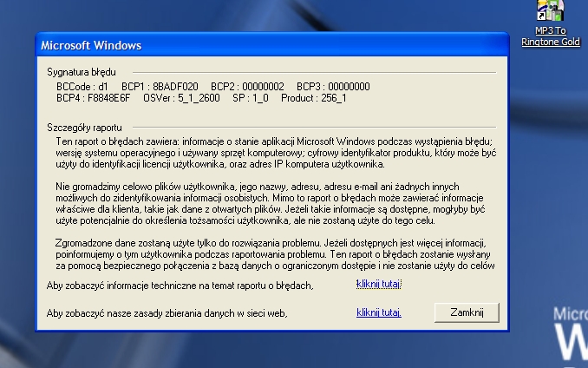Image resolution: width=588 pixels, height=368 pixels.
Task: Open the web data collection policy link
Action: pyautogui.click(x=378, y=312)
